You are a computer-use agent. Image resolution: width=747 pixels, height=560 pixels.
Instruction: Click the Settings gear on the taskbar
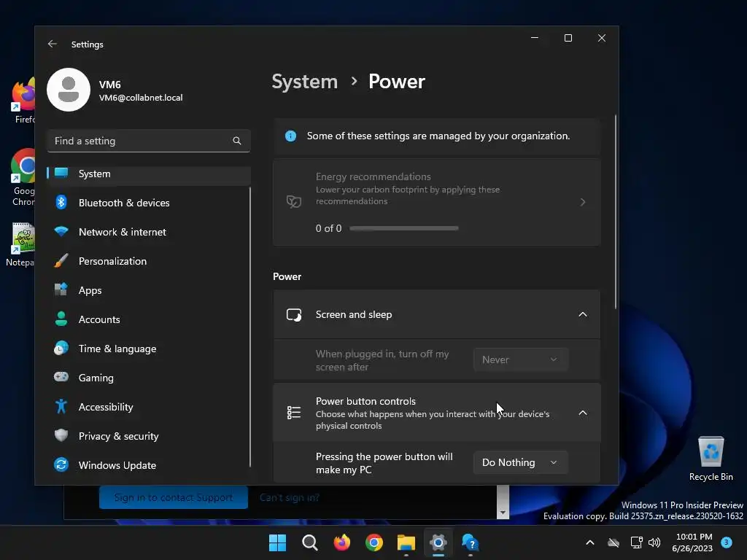(x=438, y=542)
